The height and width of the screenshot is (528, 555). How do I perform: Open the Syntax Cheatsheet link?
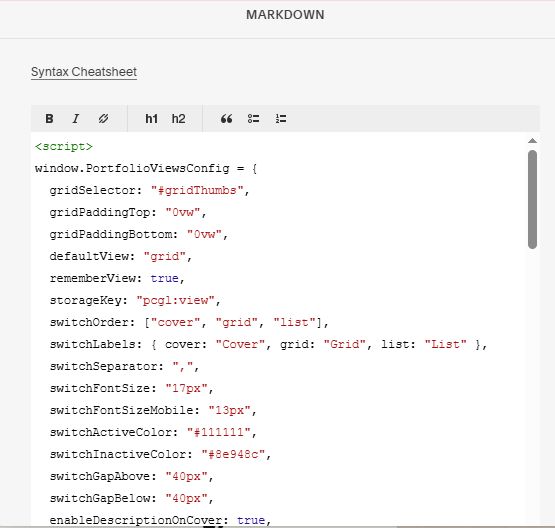(x=84, y=72)
